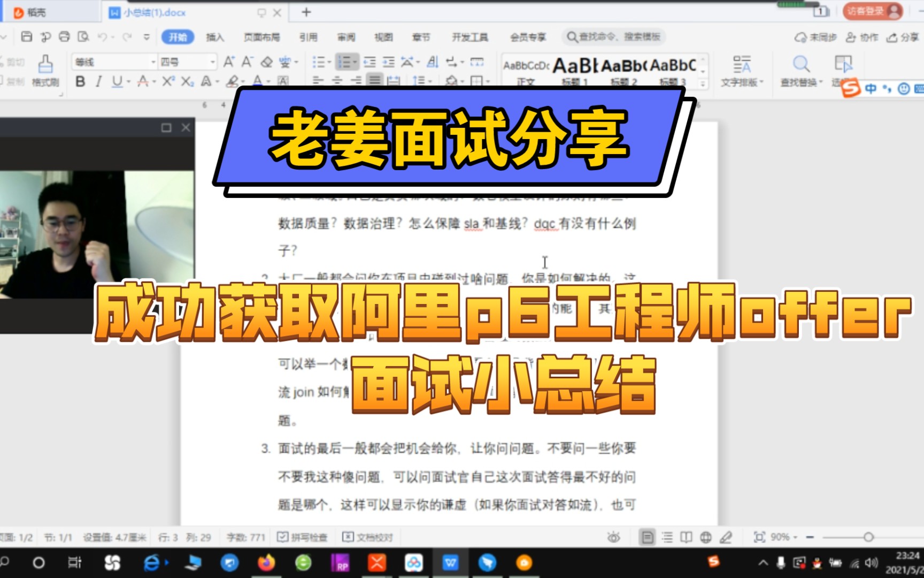Open Print Preview from quick toolbar

(83, 37)
